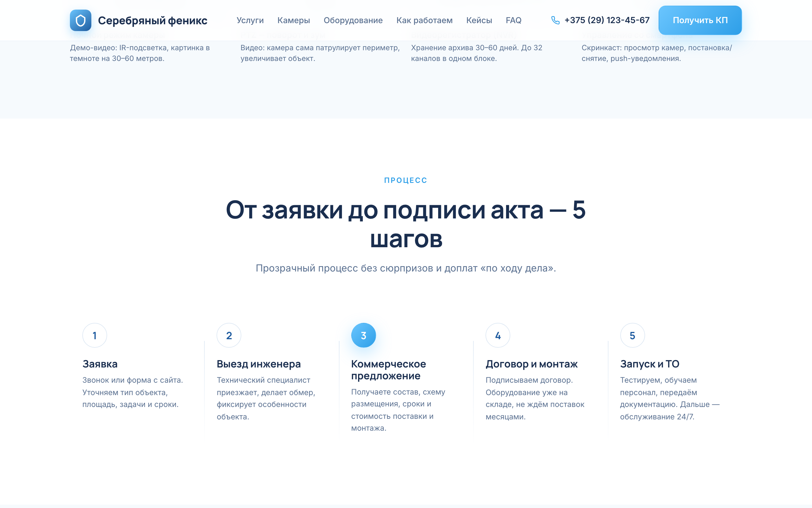
Task: Navigate to Как работаем
Action: pyautogui.click(x=424, y=20)
